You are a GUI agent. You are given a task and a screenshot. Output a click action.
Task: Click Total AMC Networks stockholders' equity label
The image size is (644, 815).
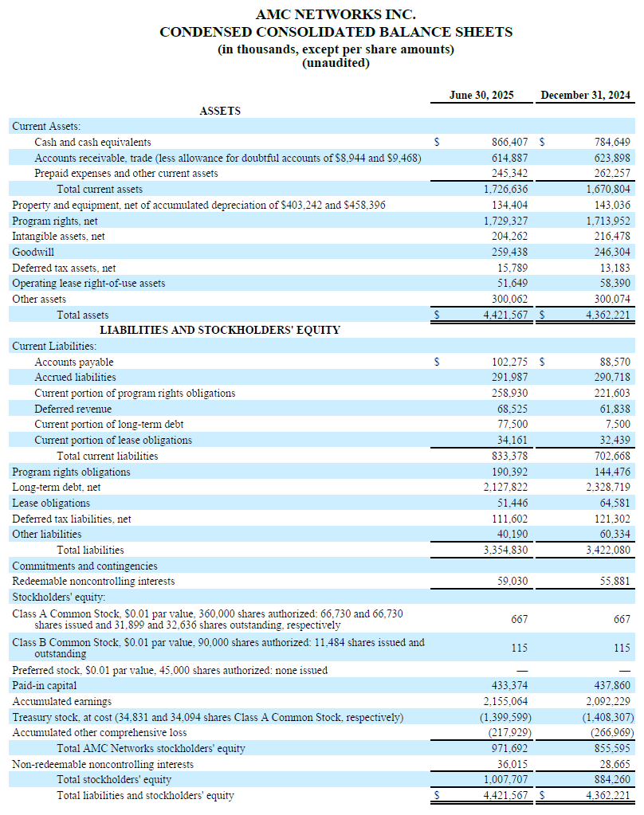pyautogui.click(x=151, y=748)
